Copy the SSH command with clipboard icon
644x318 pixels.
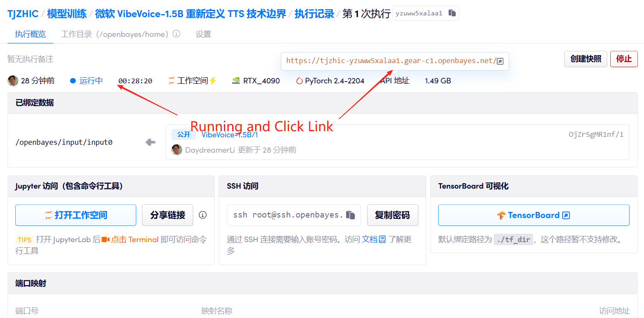tap(350, 215)
